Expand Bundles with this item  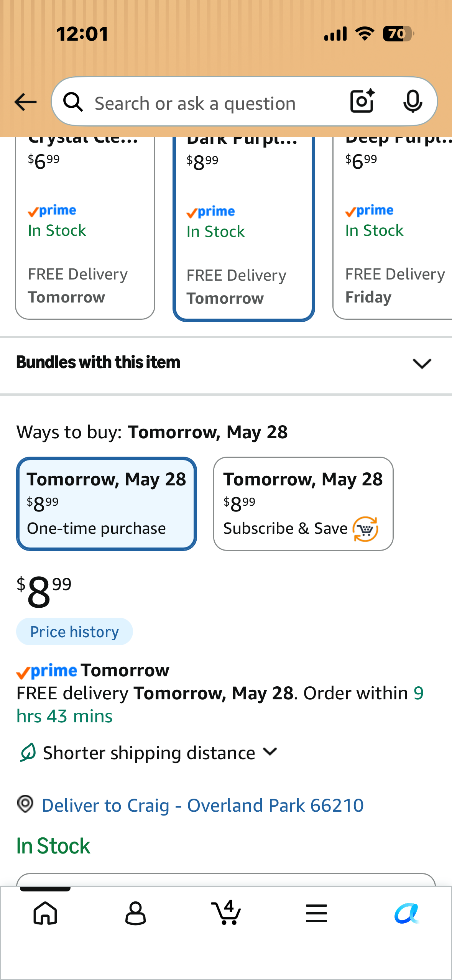pyautogui.click(x=226, y=363)
